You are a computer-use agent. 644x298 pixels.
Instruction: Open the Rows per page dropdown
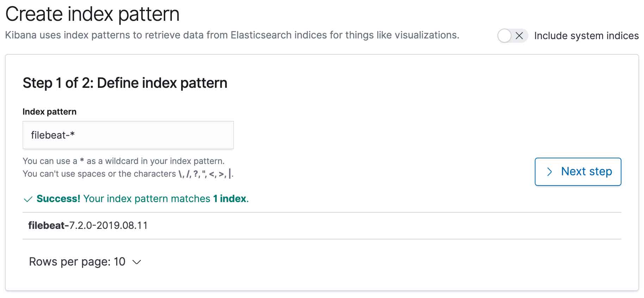(85, 262)
